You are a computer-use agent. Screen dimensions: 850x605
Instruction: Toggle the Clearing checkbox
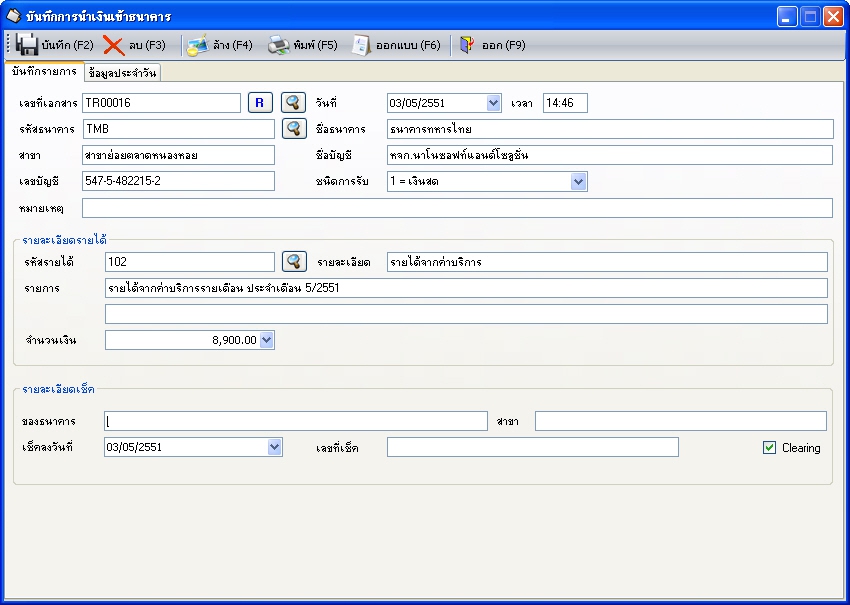[x=769, y=448]
